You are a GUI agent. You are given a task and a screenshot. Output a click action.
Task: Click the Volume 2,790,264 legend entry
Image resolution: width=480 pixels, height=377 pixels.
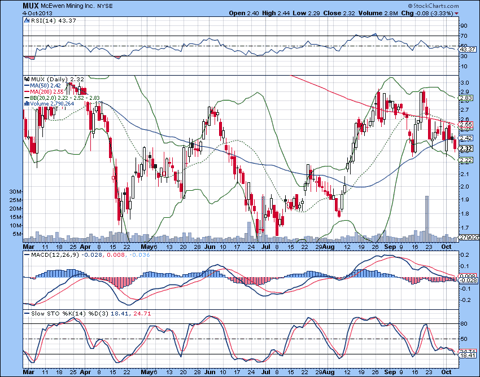(49, 104)
